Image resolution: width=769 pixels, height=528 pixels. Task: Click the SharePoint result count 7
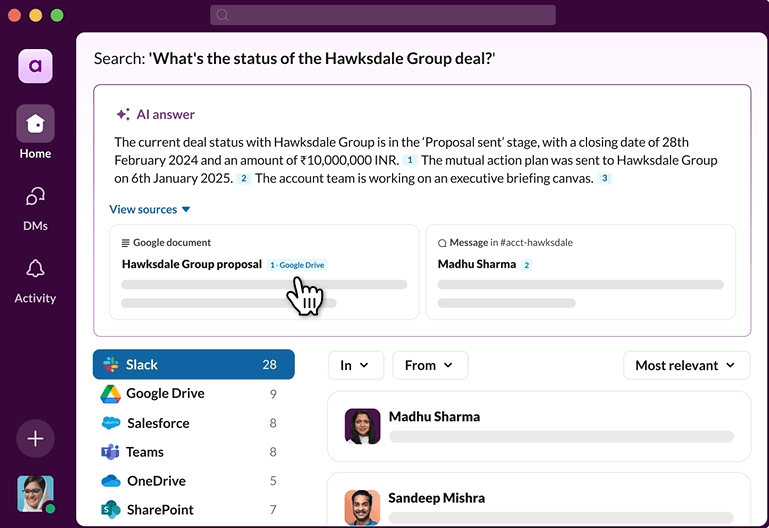click(x=273, y=510)
